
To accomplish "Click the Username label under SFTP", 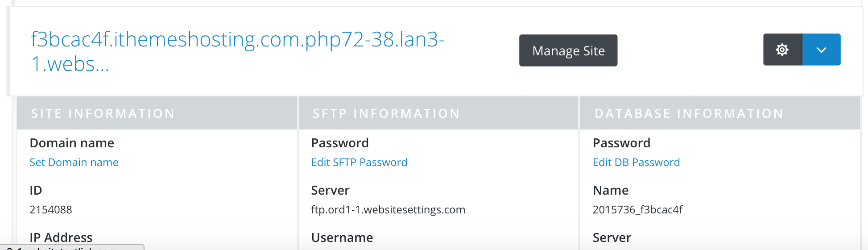I will point(342,237).
